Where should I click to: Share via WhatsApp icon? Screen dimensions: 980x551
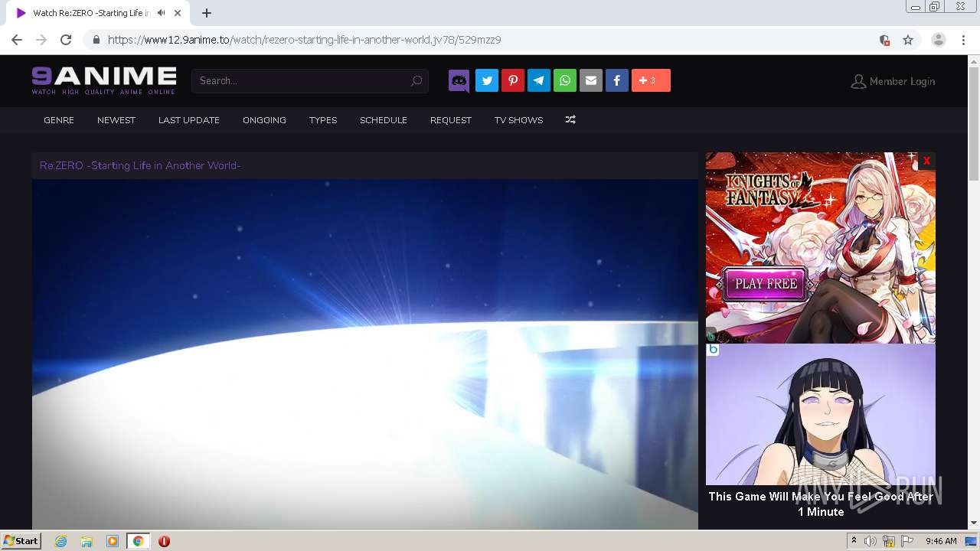coord(565,80)
